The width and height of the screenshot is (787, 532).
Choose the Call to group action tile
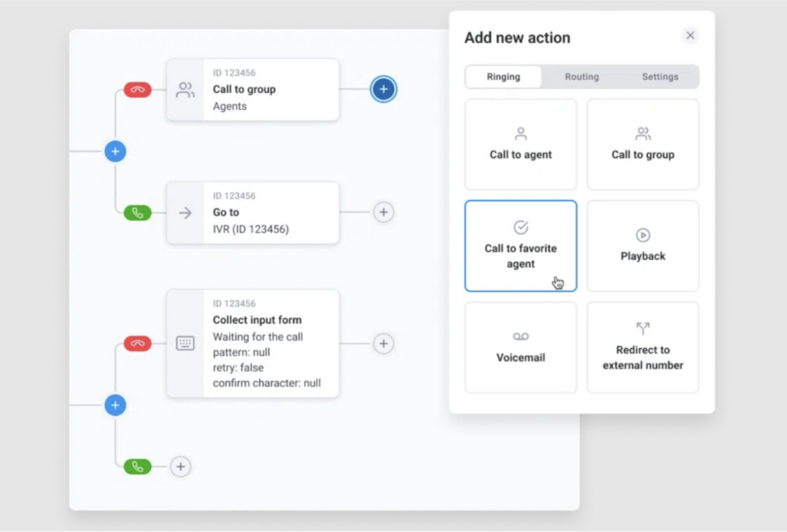(x=643, y=145)
